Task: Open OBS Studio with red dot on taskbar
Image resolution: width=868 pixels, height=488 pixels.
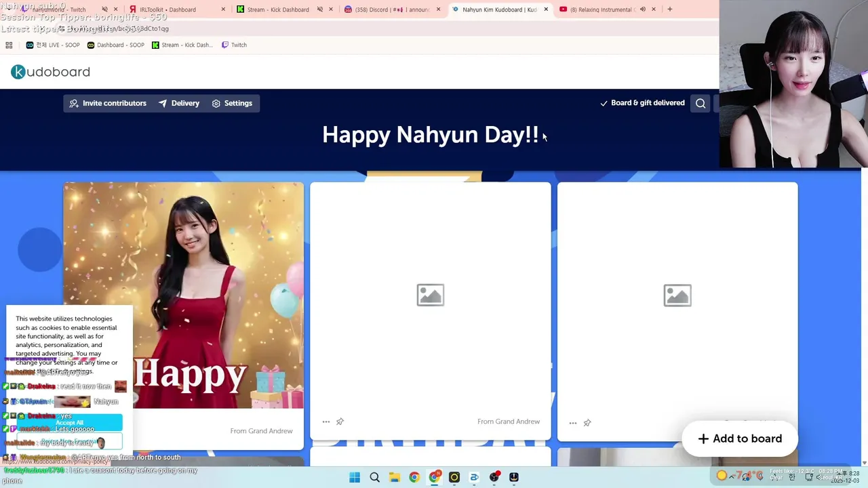Action: (494, 477)
